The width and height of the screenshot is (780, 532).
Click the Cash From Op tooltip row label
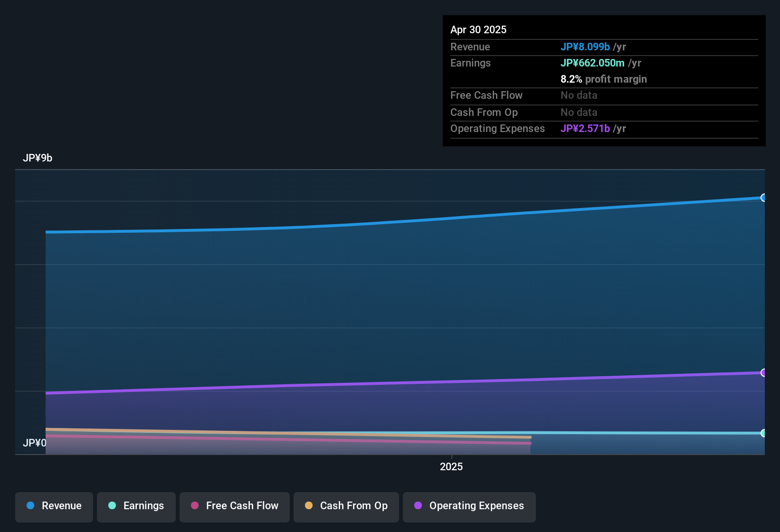484,113
